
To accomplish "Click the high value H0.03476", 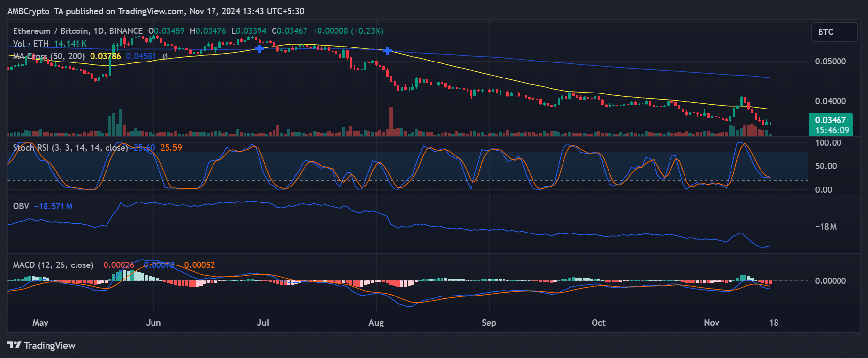I will coord(208,31).
